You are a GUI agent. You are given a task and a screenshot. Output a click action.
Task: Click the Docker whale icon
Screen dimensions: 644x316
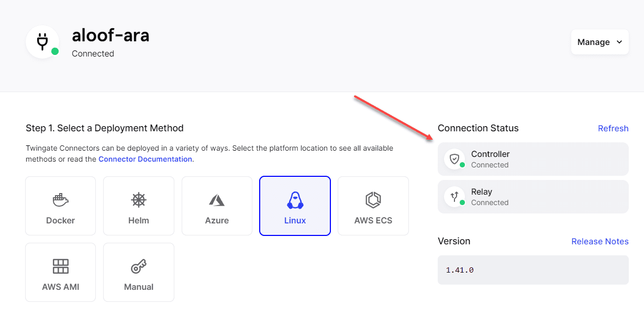coord(61,199)
